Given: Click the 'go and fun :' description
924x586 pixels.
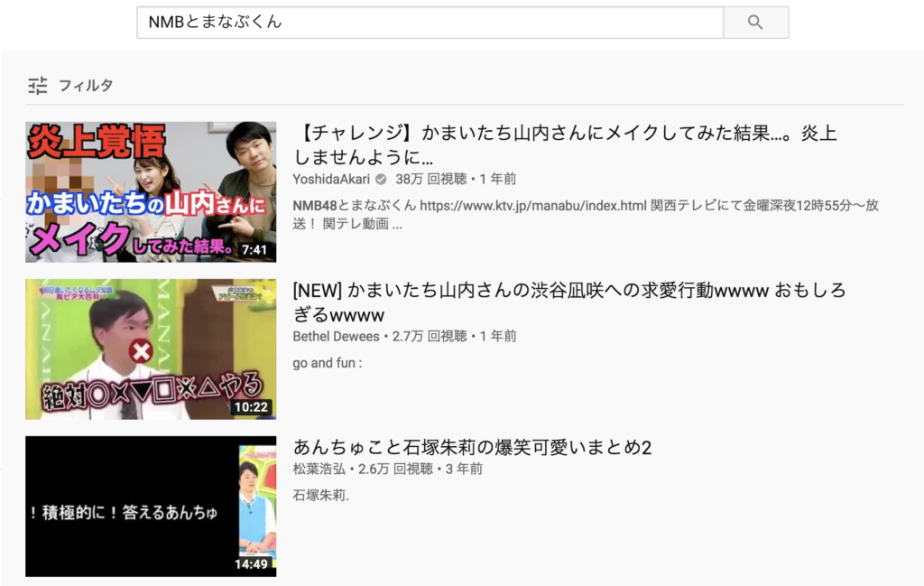Looking at the screenshot, I should coord(327,363).
